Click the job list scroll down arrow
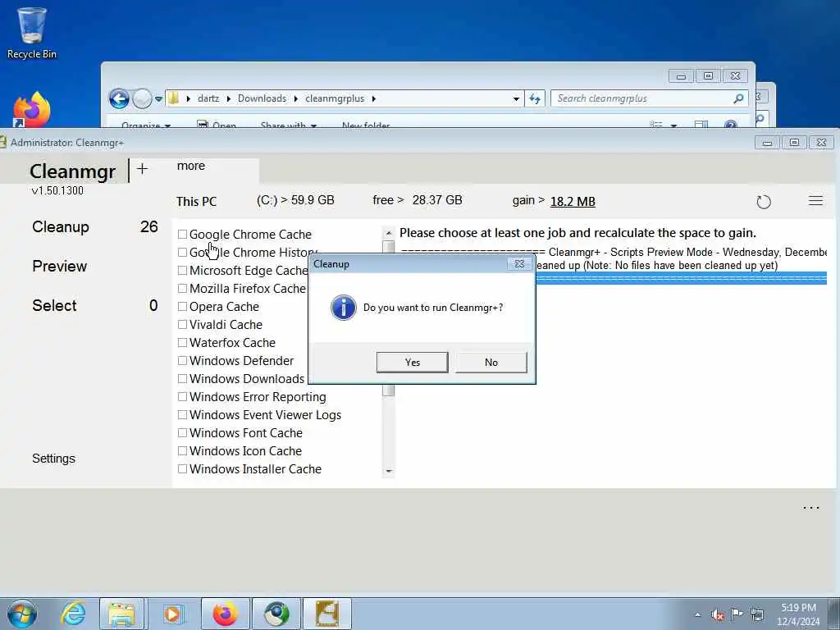This screenshot has height=630, width=840. [x=389, y=471]
